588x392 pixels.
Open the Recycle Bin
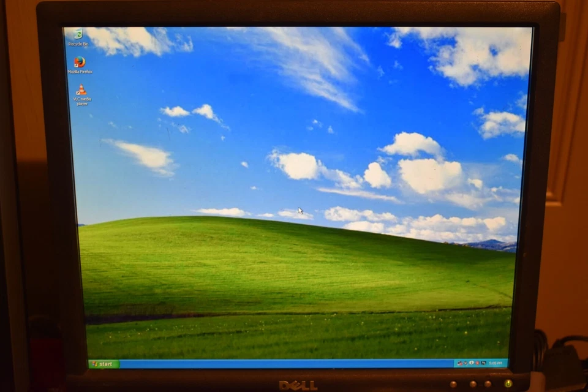[x=80, y=35]
